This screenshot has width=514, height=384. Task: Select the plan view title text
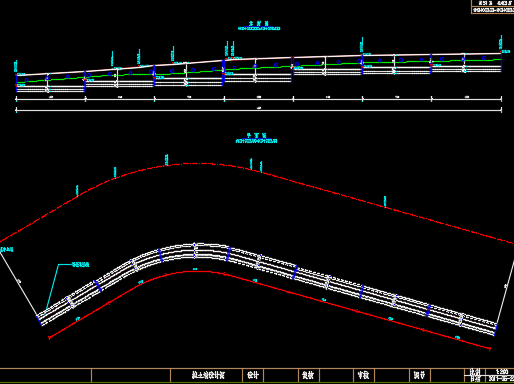tap(256, 136)
